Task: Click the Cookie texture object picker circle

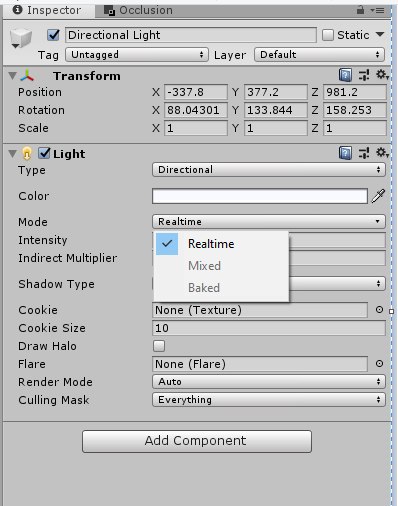Action: point(379,310)
